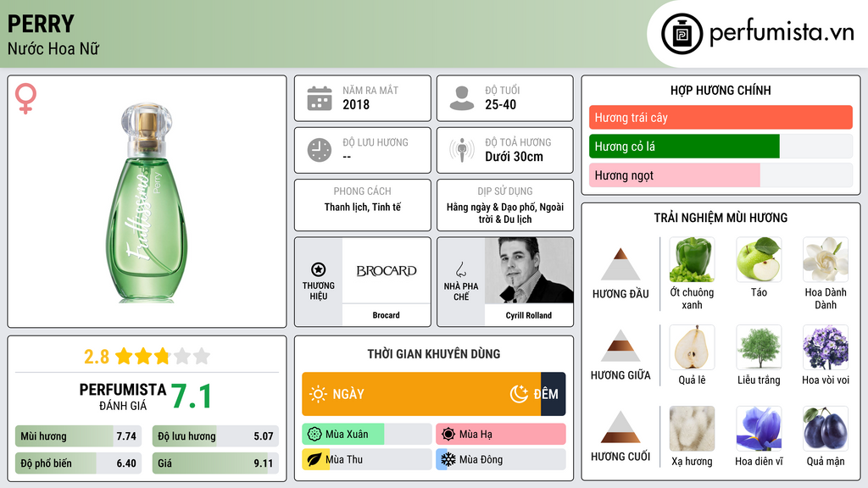The width and height of the screenshot is (868, 488).
Task: Click the sillage icon beside Độ toả hương
Action: tap(462, 150)
